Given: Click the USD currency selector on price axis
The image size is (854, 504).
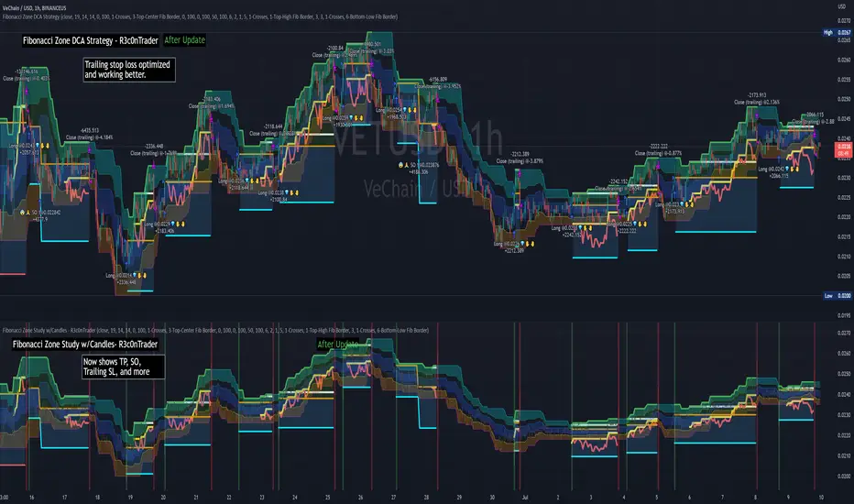Looking at the screenshot, I should [841, 6].
